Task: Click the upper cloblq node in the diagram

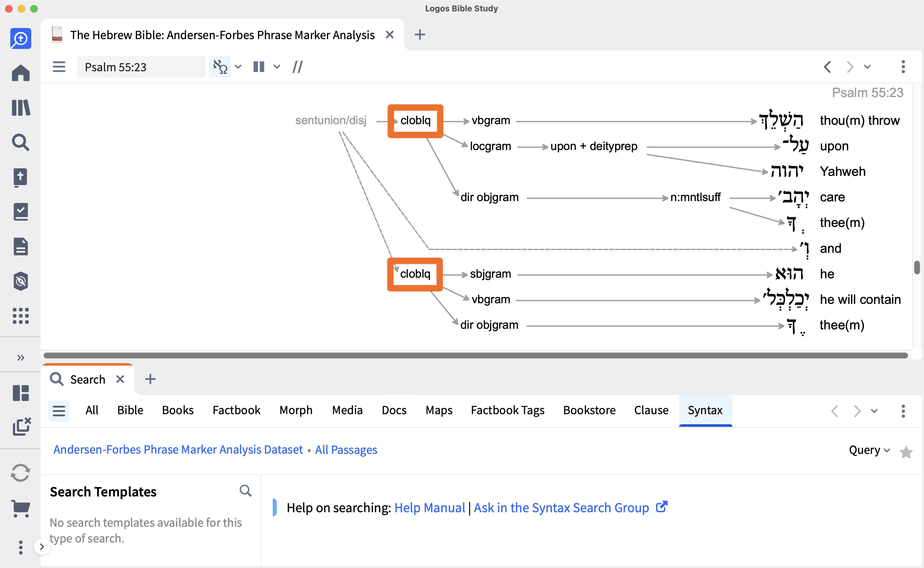Action: (415, 121)
